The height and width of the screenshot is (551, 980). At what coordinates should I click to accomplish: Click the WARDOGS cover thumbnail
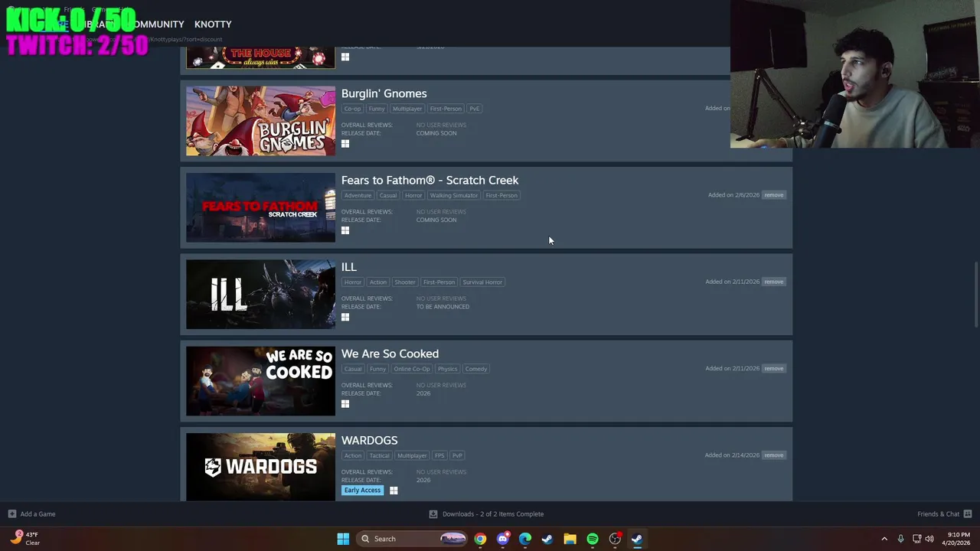point(260,467)
